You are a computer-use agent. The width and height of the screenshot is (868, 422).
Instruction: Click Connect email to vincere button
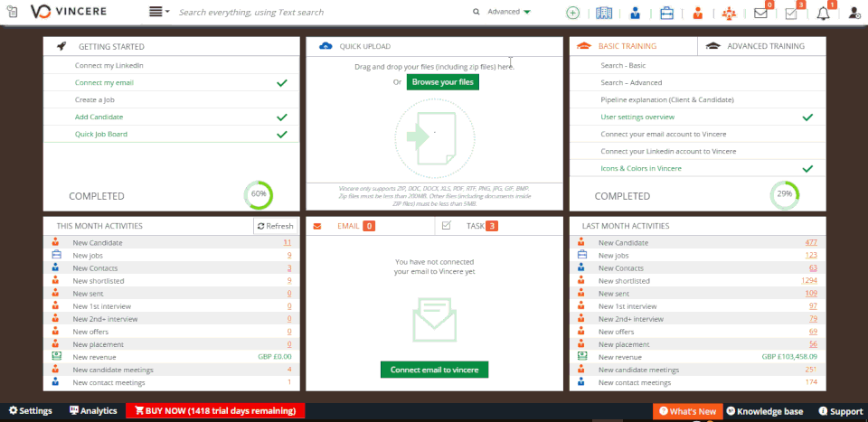point(435,370)
